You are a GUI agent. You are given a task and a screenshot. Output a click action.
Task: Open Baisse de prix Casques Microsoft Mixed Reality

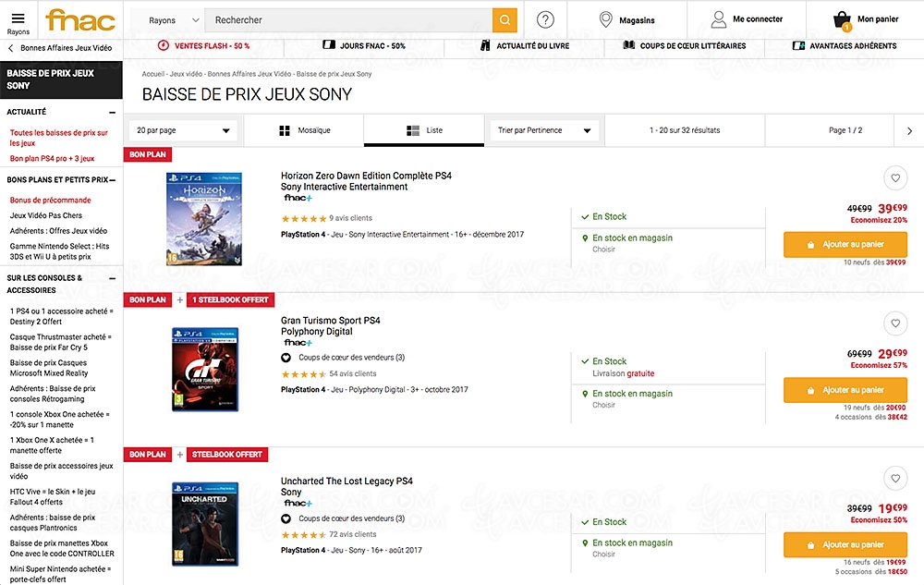pos(49,368)
